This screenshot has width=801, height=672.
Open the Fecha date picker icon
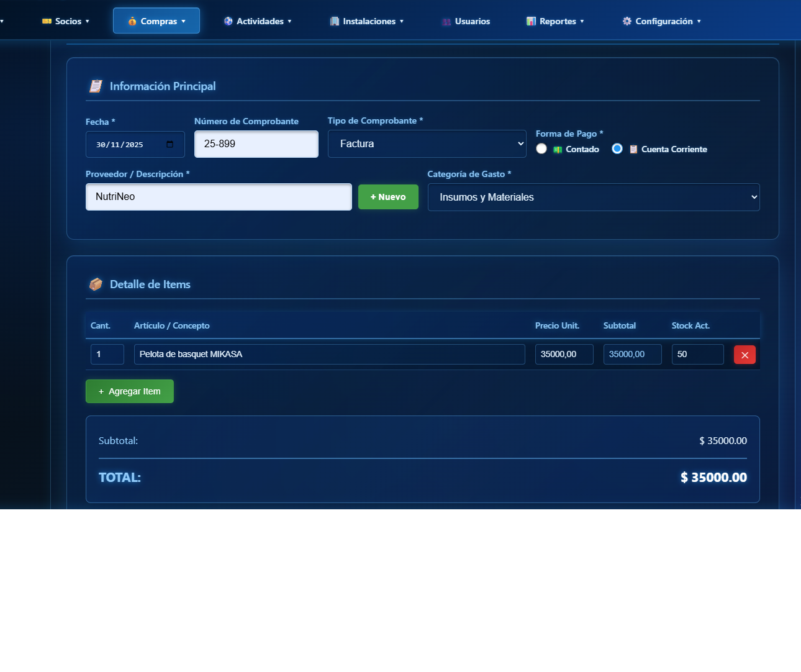click(x=170, y=144)
